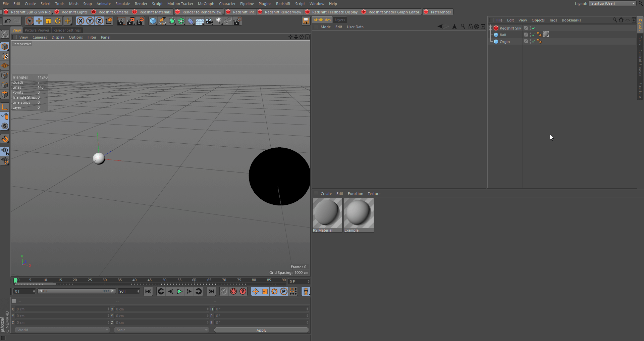Open the MoGraph menu
Screen dimensions: 644x341
coord(206,4)
